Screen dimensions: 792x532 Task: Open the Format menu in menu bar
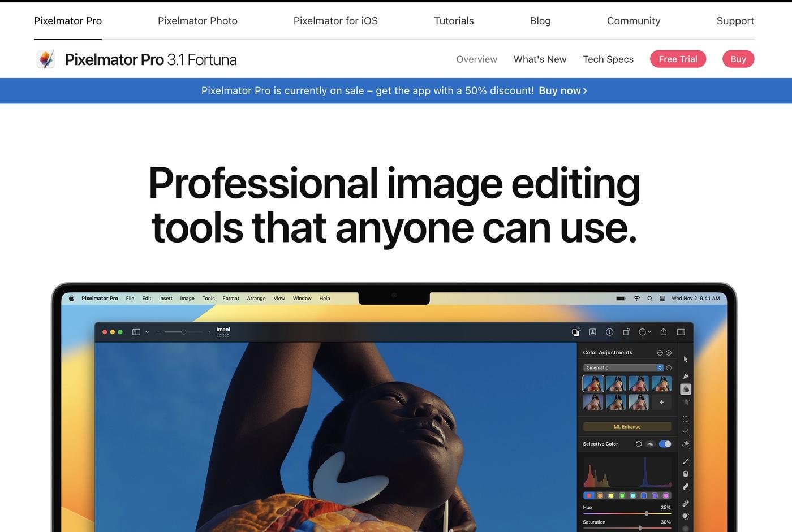tap(231, 299)
